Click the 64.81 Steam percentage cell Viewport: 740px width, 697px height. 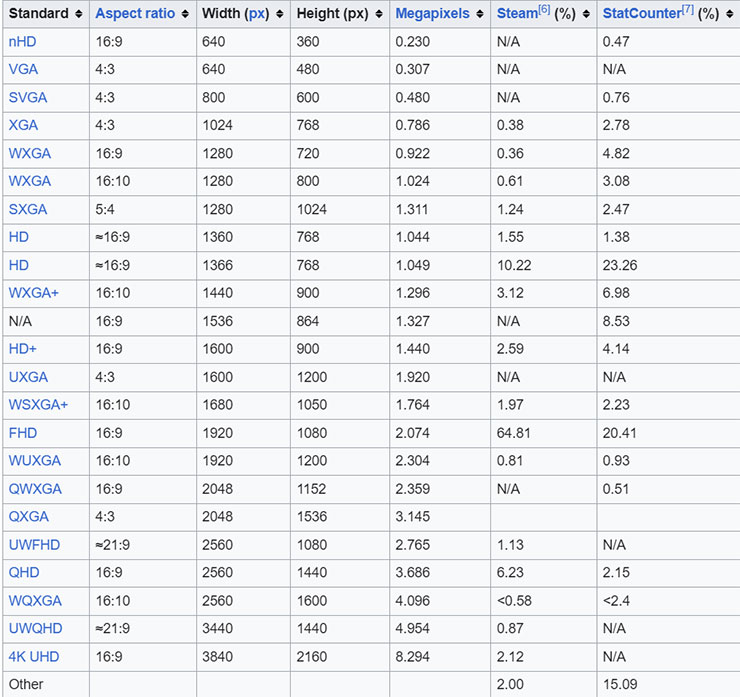click(x=513, y=433)
